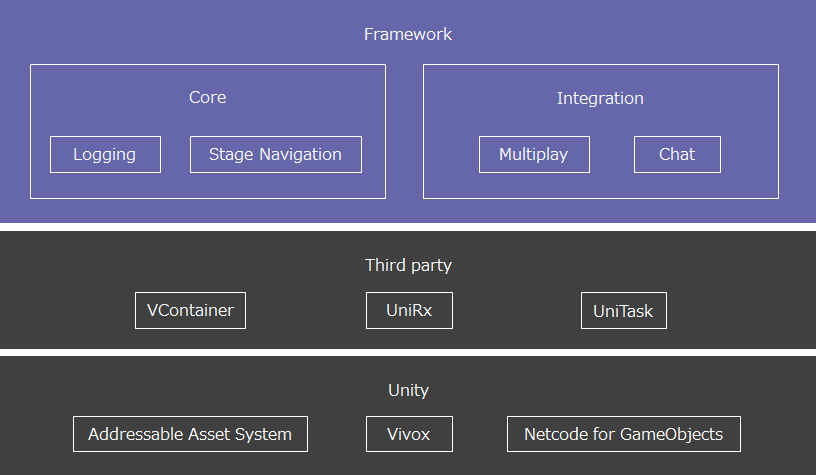Click the Framework title text
The height and width of the screenshot is (475, 816).
tap(408, 34)
